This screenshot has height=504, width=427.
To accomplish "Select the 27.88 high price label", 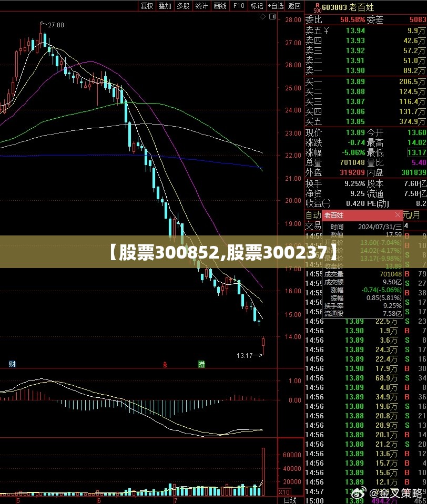I will [56, 25].
